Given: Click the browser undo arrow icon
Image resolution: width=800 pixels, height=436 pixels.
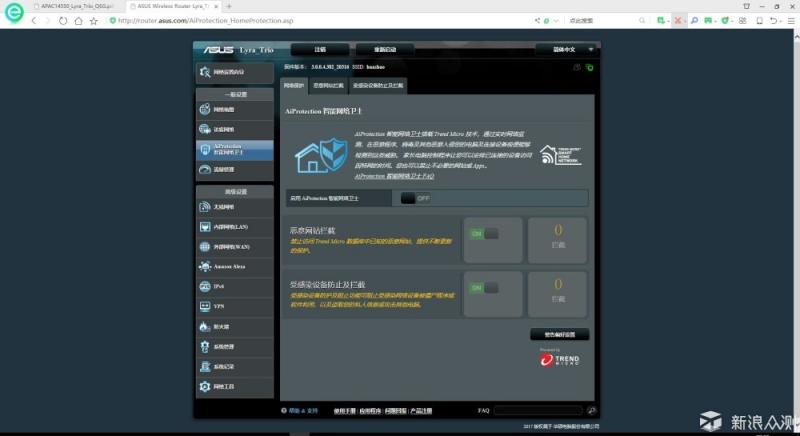Looking at the screenshot, I should [773, 20].
